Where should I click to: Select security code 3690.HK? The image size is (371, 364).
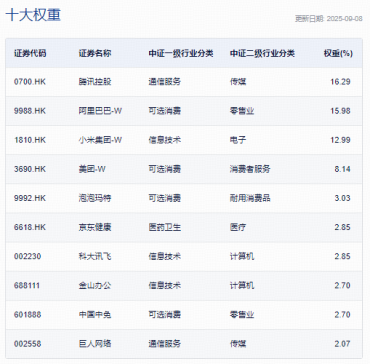pos(30,169)
